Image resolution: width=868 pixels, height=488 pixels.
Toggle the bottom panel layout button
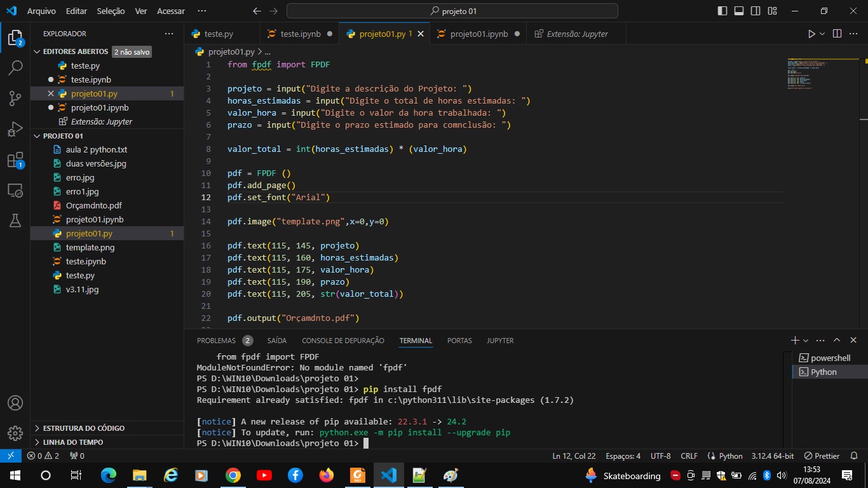(739, 11)
